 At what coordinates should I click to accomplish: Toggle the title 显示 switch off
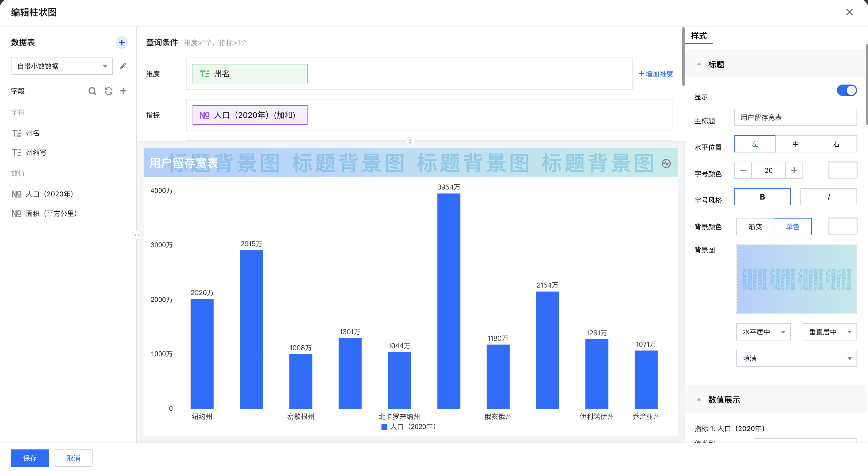pyautogui.click(x=846, y=90)
